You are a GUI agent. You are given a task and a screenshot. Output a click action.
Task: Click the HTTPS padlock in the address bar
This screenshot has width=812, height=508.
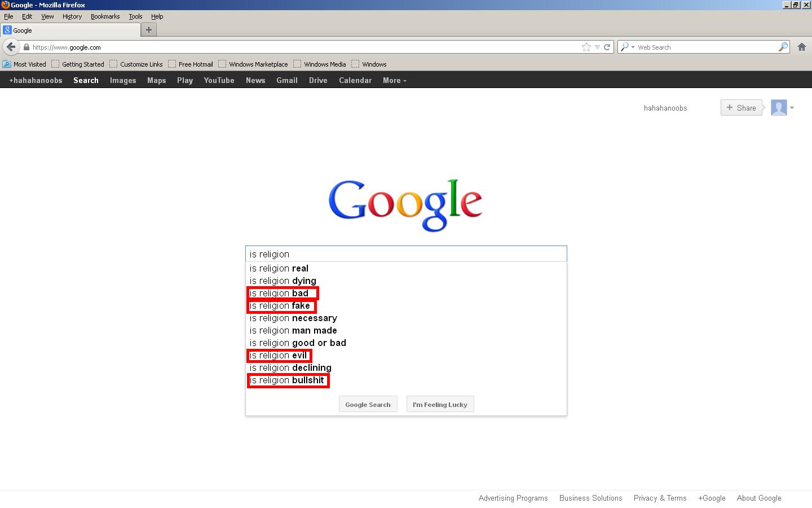(x=27, y=47)
